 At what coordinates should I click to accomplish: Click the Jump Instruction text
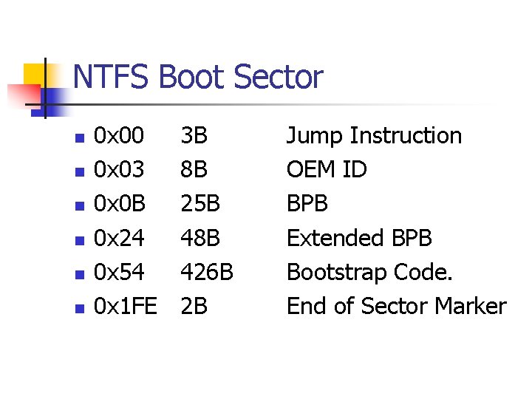[374, 136]
